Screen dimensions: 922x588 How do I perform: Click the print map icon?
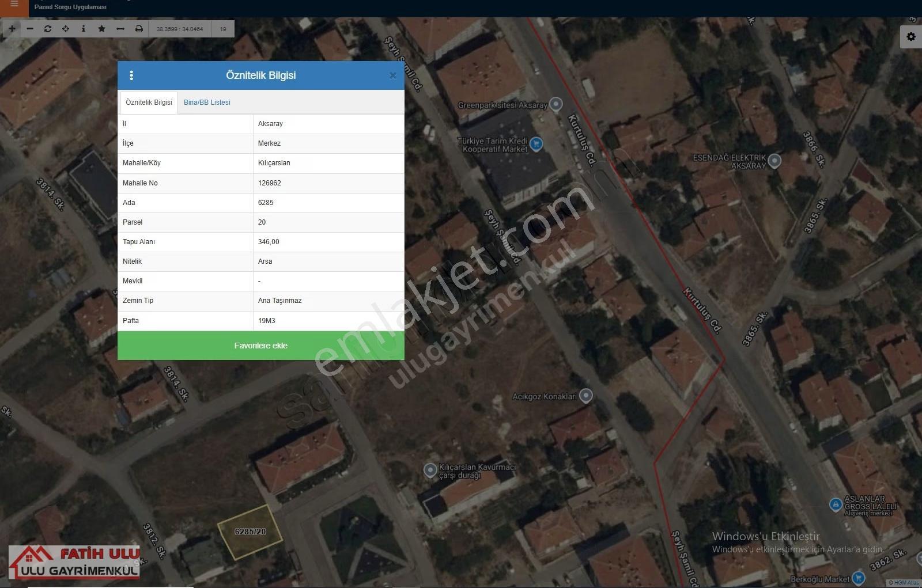[x=139, y=29]
